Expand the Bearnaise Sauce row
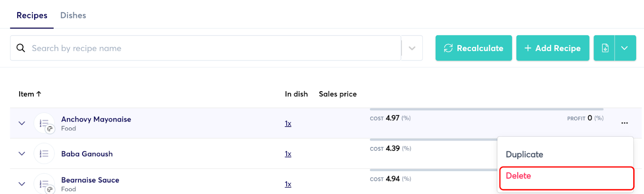 coord(22,184)
